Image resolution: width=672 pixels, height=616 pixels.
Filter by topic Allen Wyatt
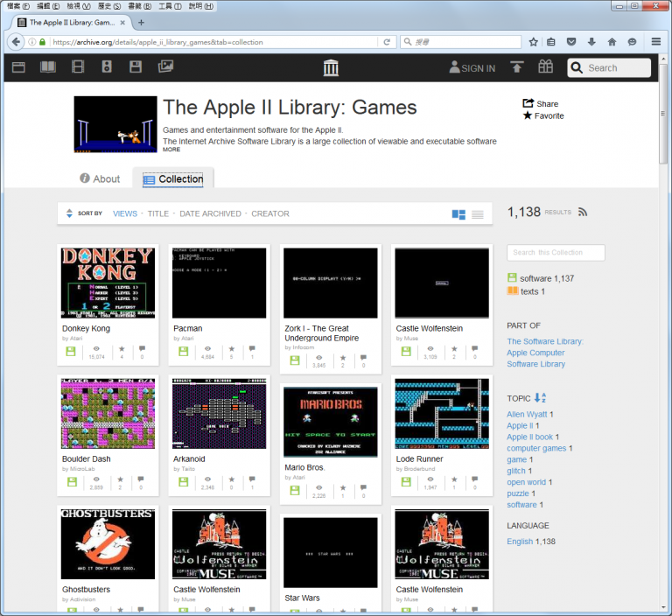(x=527, y=414)
